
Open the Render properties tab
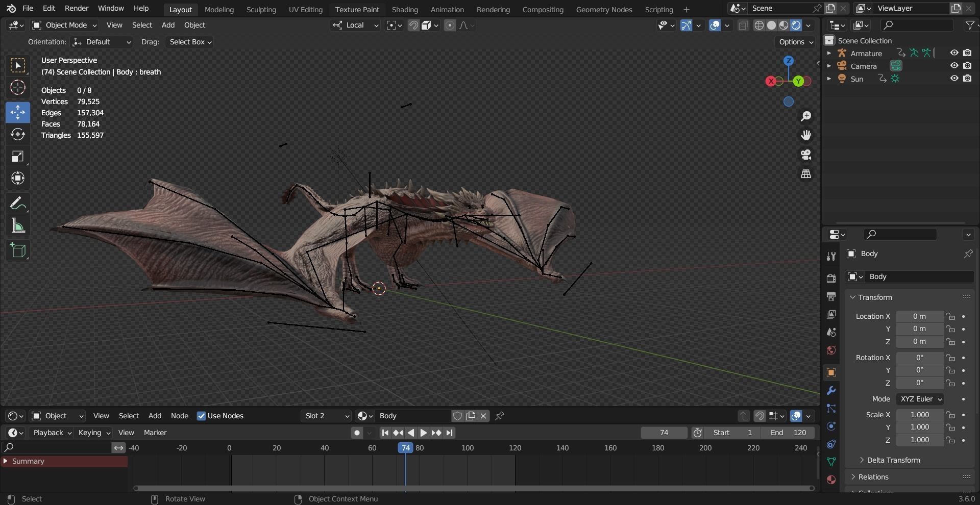[x=831, y=278]
